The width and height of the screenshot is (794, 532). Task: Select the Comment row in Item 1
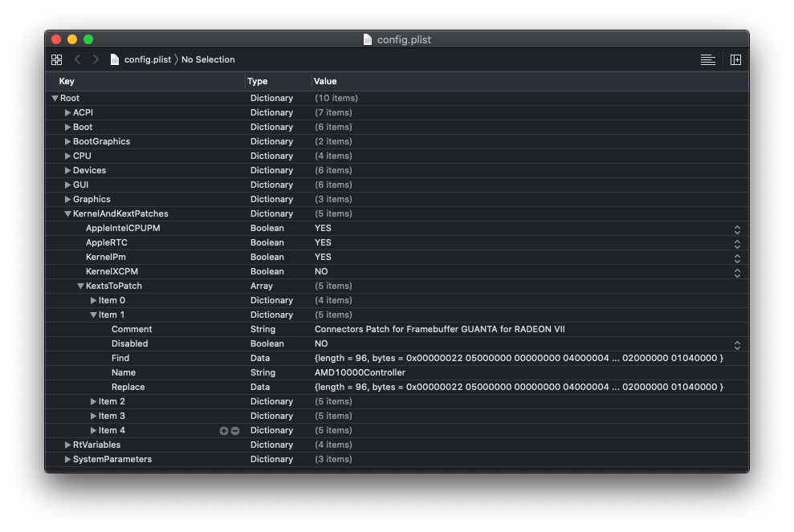click(132, 330)
